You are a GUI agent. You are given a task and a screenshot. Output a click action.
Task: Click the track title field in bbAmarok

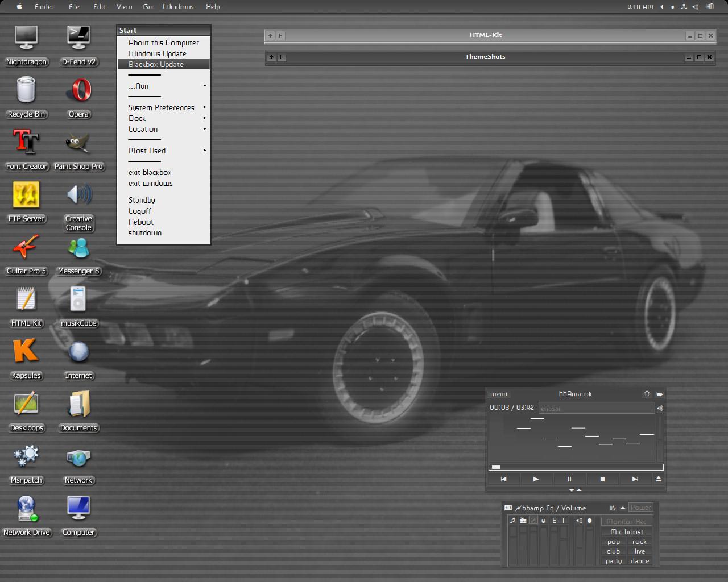coord(596,408)
